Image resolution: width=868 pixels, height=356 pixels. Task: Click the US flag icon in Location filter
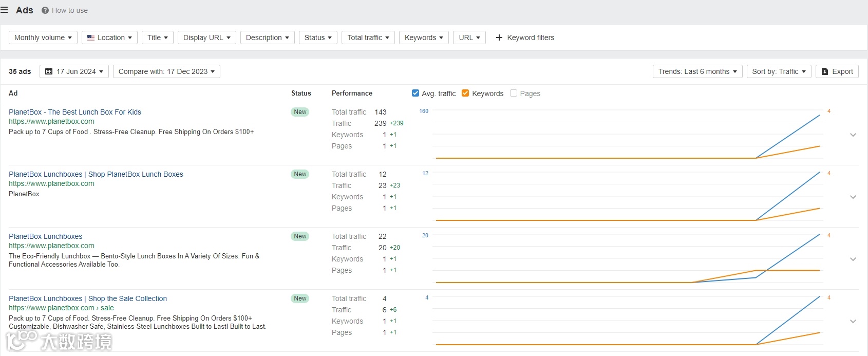point(91,38)
